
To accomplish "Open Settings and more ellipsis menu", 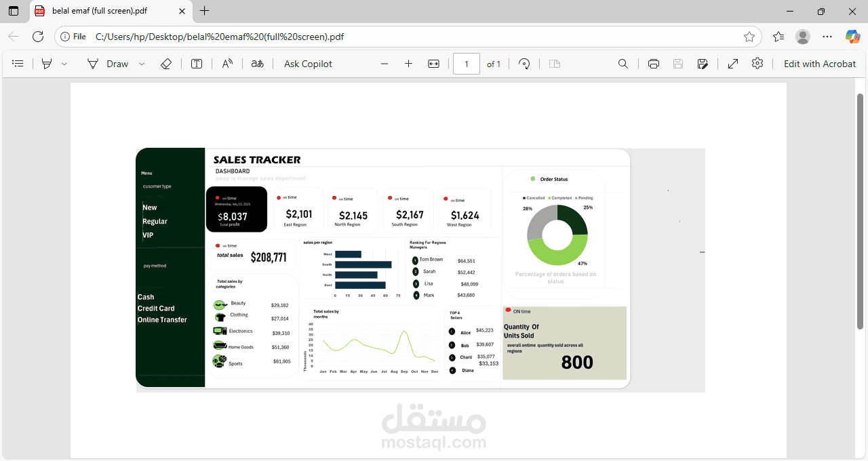I will [x=827, y=37].
